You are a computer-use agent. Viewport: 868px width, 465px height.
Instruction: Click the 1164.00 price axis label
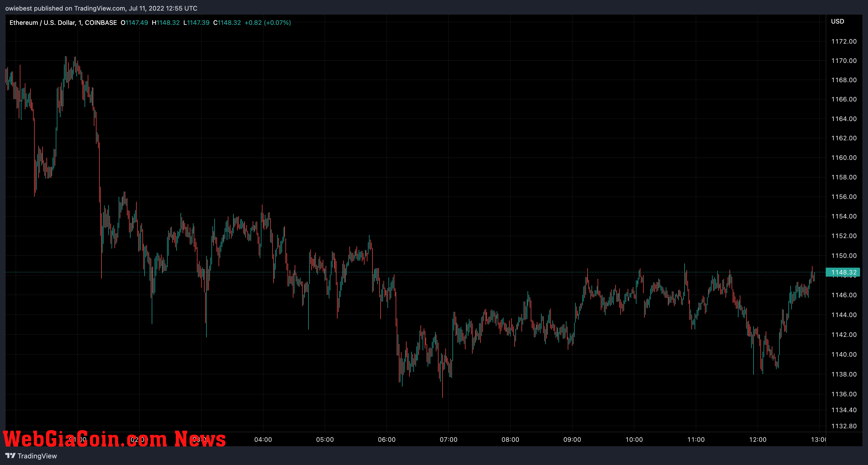pos(844,119)
